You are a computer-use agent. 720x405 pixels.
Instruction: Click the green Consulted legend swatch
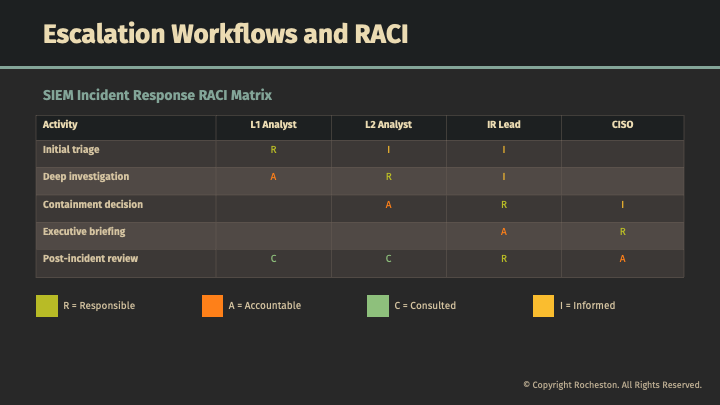pyautogui.click(x=378, y=306)
